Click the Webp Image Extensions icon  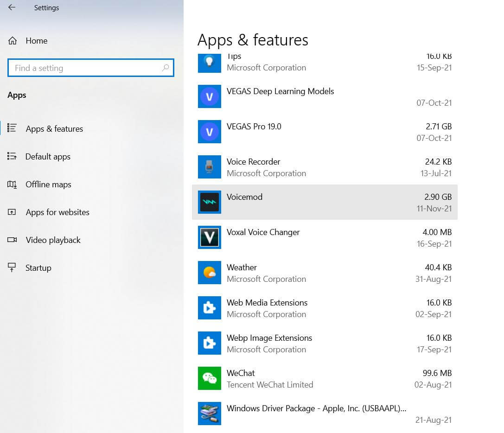point(209,343)
